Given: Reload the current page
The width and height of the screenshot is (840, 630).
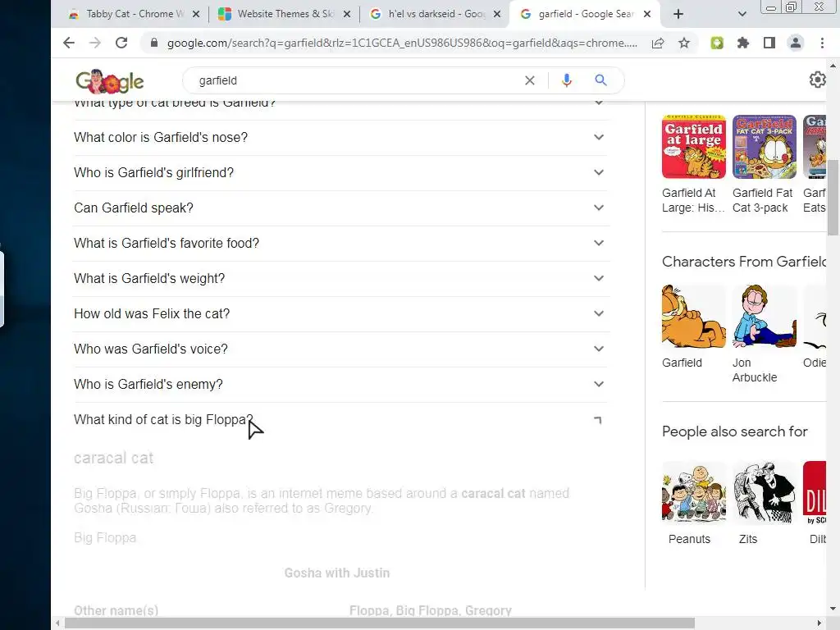Looking at the screenshot, I should pyautogui.click(x=121, y=43).
